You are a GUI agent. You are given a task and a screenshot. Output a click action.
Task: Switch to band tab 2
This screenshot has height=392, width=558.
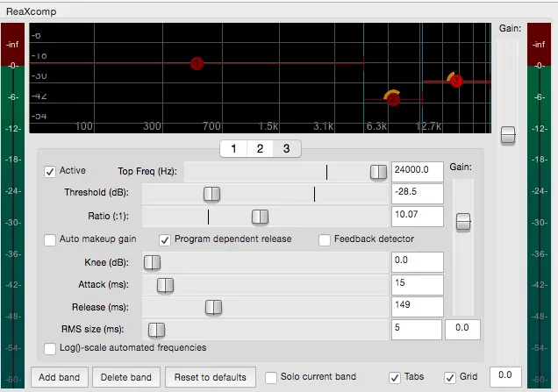click(x=260, y=148)
